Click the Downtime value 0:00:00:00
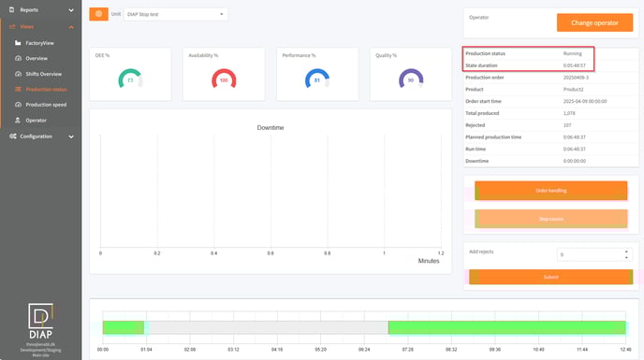This screenshot has height=360, width=644. 574,161
